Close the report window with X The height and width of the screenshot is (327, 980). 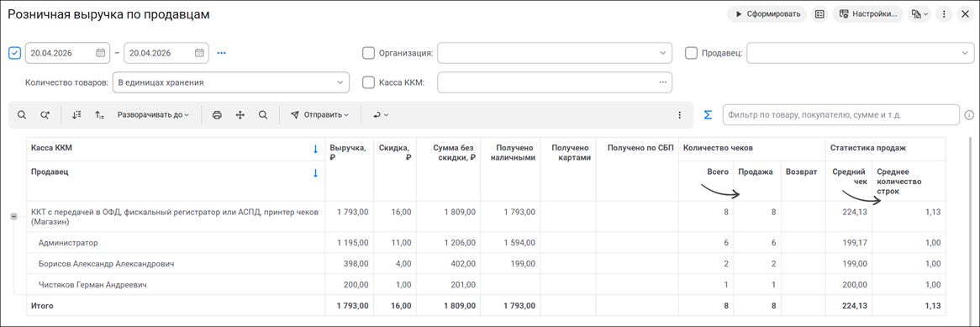[x=964, y=13]
